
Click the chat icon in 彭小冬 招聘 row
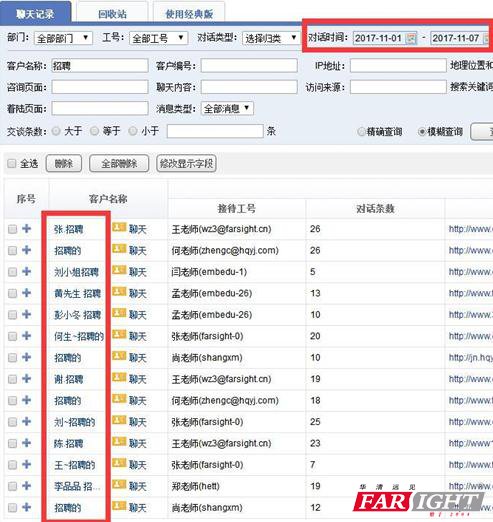click(x=119, y=314)
